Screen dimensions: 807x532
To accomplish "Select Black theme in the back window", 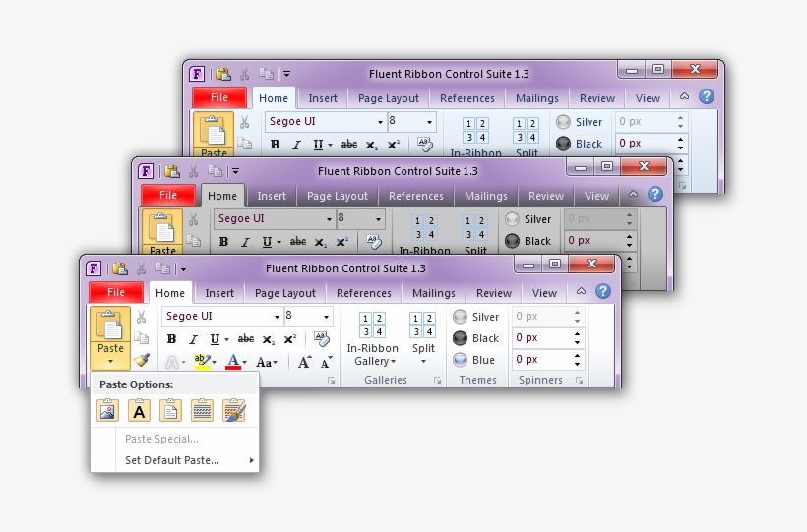I will (579, 144).
